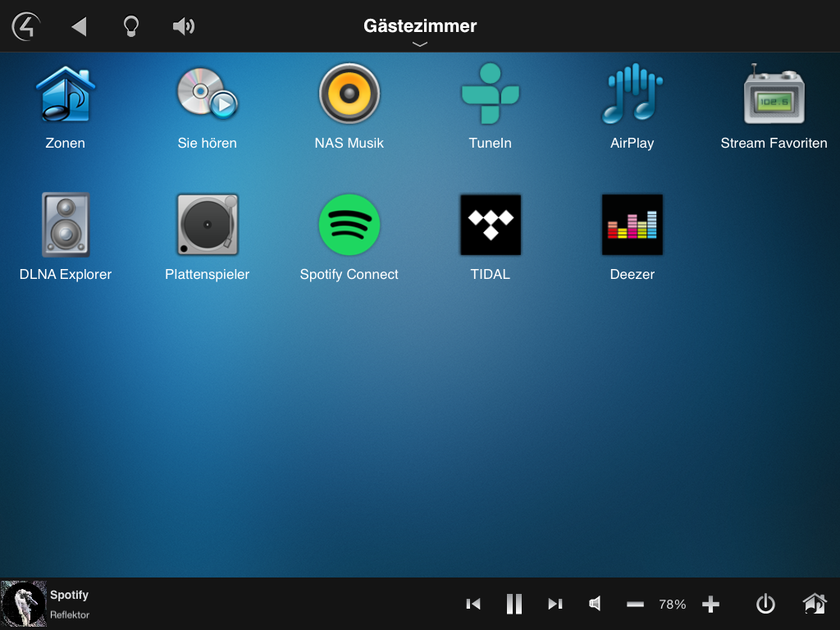840x630 pixels.
Task: Open Plattenspieler turntable icon
Action: 208,225
